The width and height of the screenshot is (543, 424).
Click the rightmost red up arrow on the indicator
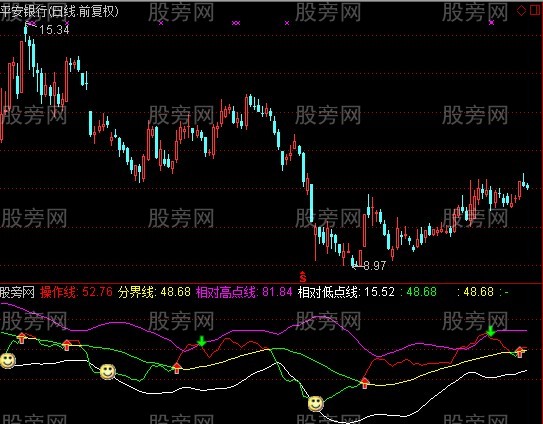coord(519,352)
